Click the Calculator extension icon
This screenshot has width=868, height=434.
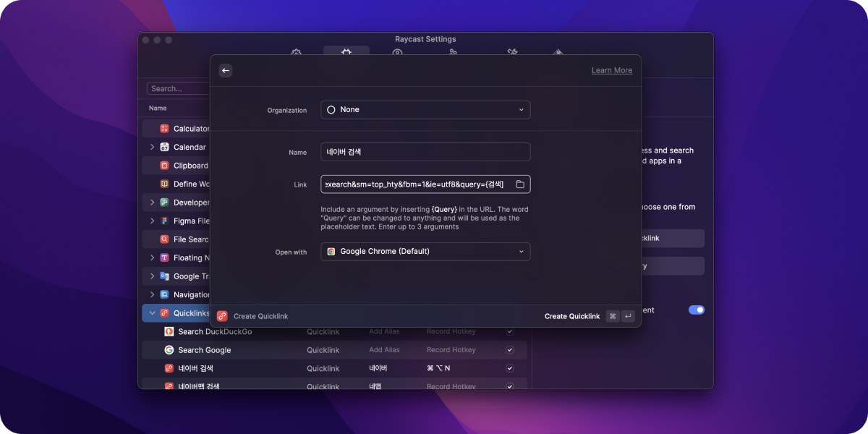pyautogui.click(x=164, y=129)
